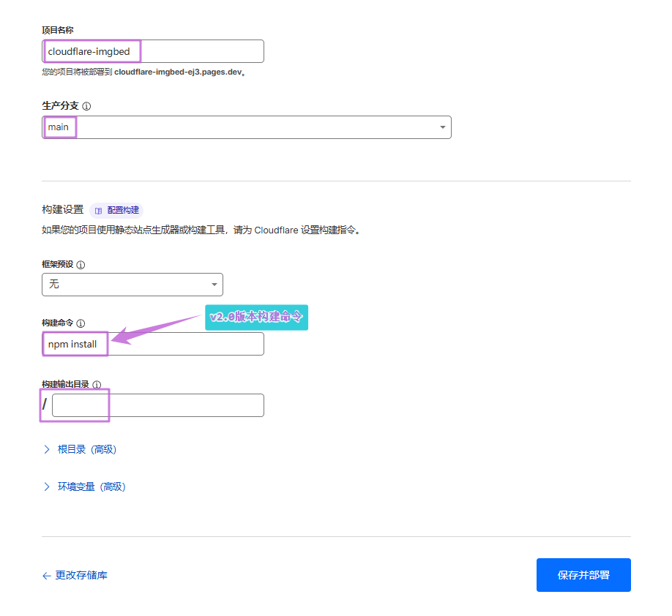Click the project name field showing cloudflare-imgbed
The image size is (672, 616).
pyautogui.click(x=152, y=51)
